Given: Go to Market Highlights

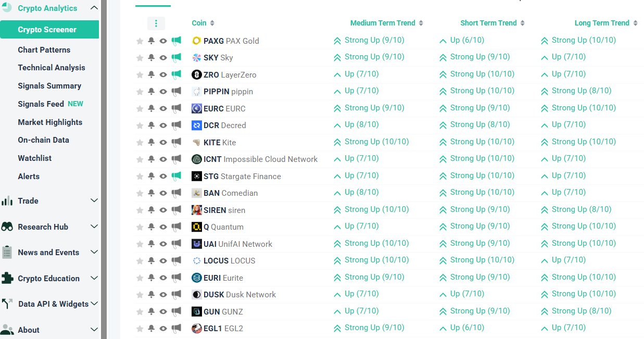Looking at the screenshot, I should 50,122.
